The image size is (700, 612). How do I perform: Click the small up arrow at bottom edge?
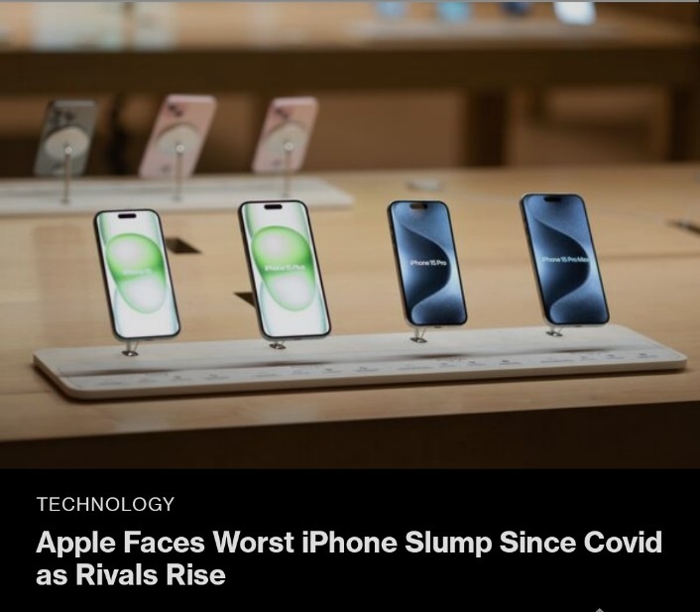[x=600, y=609]
